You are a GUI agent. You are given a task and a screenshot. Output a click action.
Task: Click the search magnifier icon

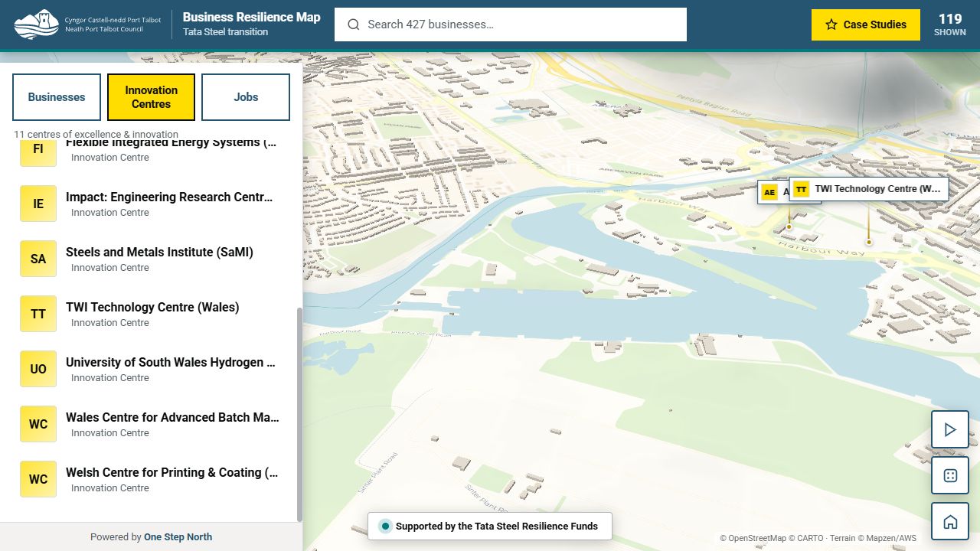[353, 24]
